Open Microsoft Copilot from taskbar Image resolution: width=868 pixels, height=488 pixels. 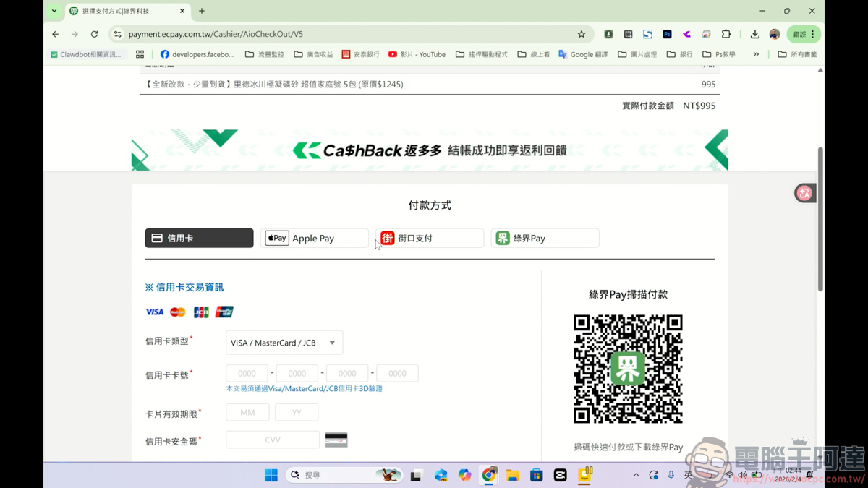pyautogui.click(x=464, y=475)
